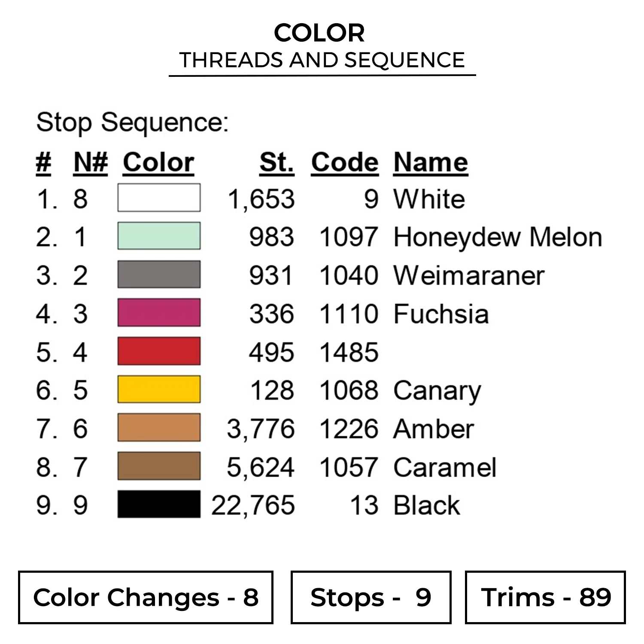Click the Stops - 9 box
Screen dimensions: 644x644
[371, 597]
